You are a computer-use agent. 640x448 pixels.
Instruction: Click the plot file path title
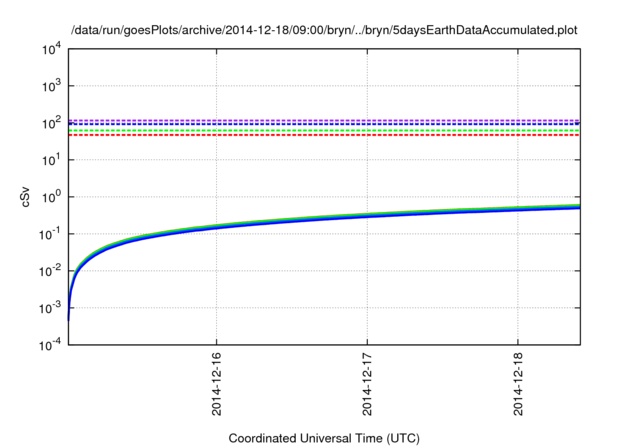point(324,31)
